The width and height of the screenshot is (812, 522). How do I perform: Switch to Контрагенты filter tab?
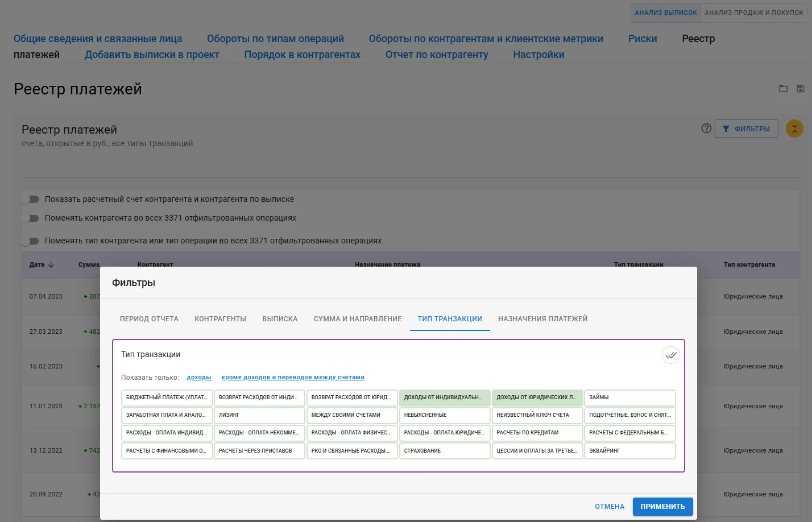(x=220, y=319)
